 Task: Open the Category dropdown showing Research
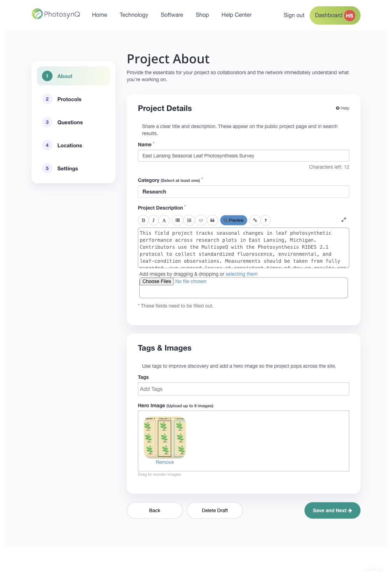244,192
